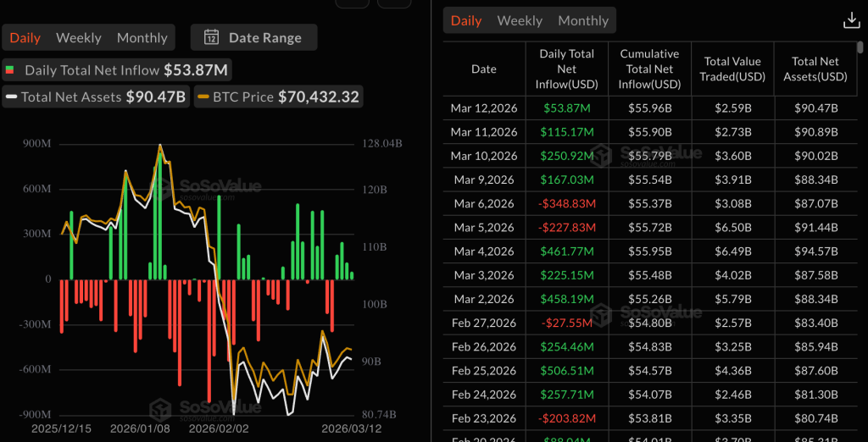Click the Cumulative Total Net Inflow(USD) header
This screenshot has height=442, width=868.
click(650, 69)
